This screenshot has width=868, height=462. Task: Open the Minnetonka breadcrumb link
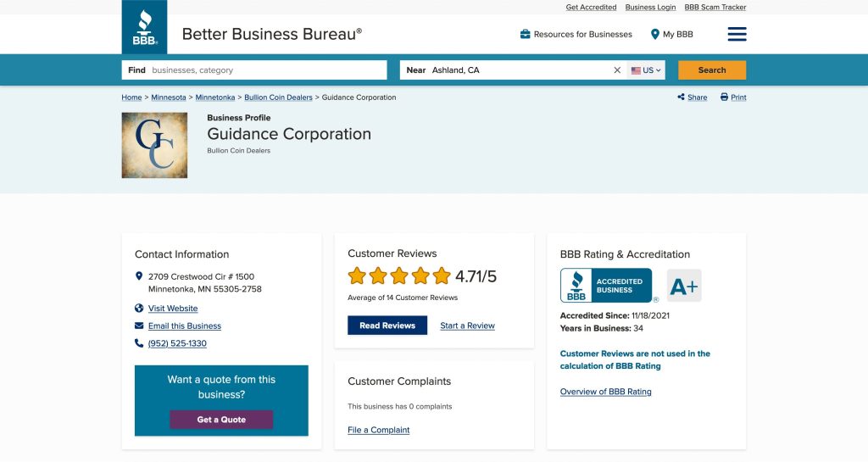(x=215, y=97)
